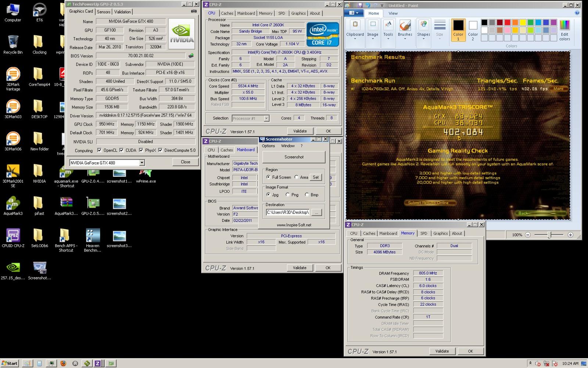588x368 pixels.
Task: Open the Shapes gallery in Paint
Action: pos(423,30)
